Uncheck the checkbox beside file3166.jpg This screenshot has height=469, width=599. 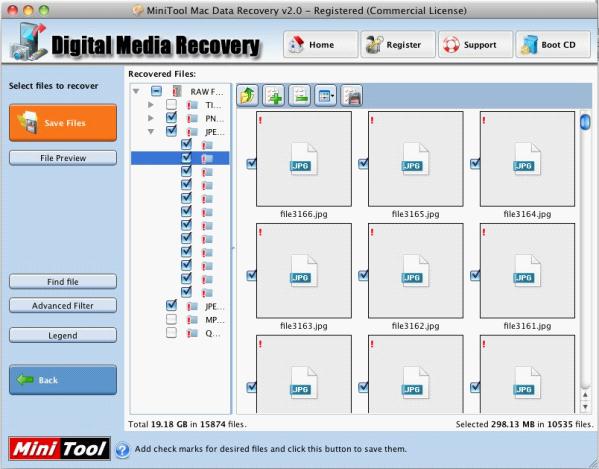point(251,164)
